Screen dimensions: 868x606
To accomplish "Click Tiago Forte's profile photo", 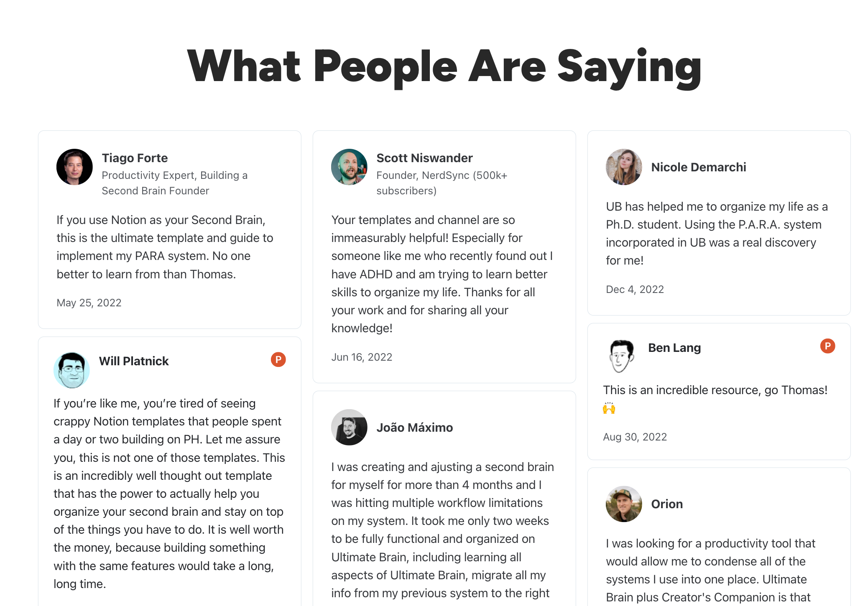I will click(74, 167).
